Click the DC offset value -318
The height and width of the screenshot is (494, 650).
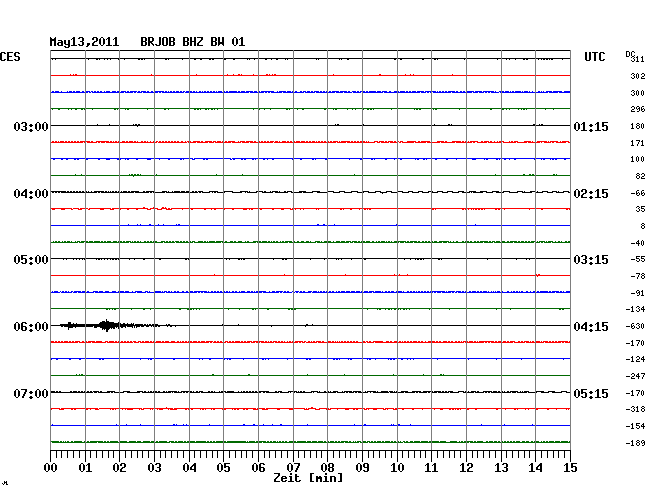(x=635, y=409)
